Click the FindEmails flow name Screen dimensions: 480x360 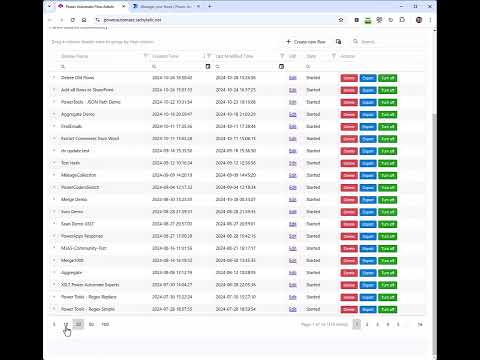point(71,126)
